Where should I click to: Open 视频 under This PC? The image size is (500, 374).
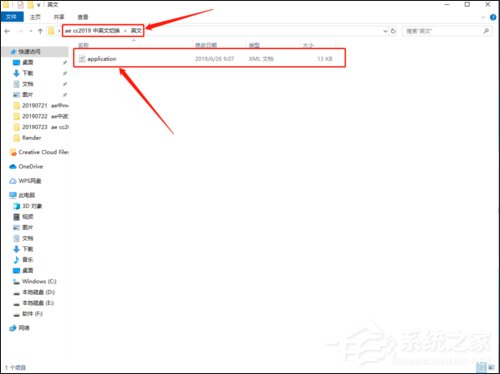[27, 217]
